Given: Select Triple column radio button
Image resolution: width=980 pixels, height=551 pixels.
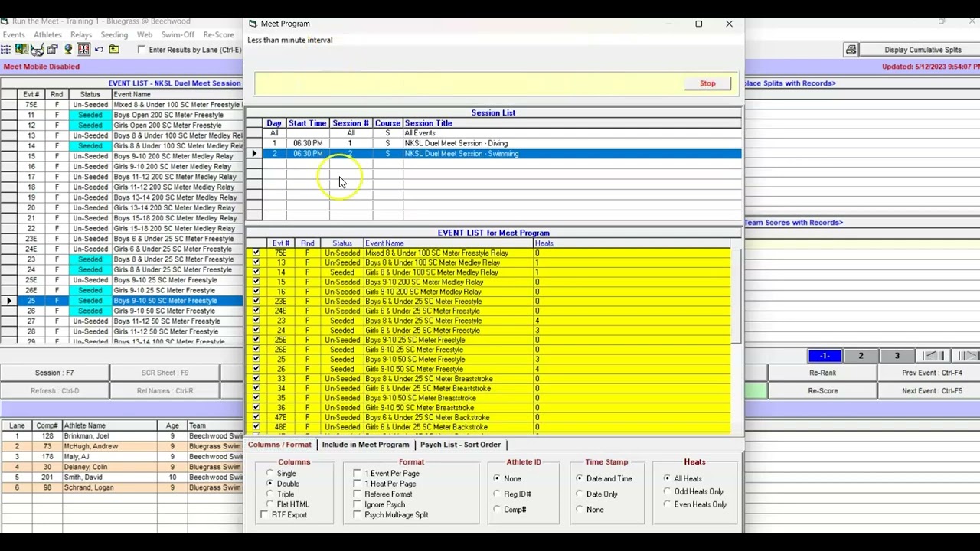Looking at the screenshot, I should click(269, 494).
